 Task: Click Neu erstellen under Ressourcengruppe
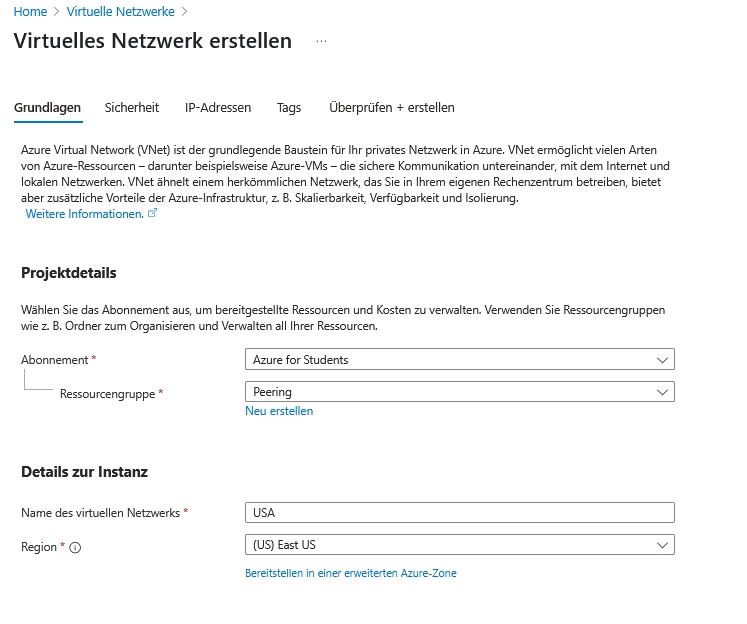click(279, 411)
